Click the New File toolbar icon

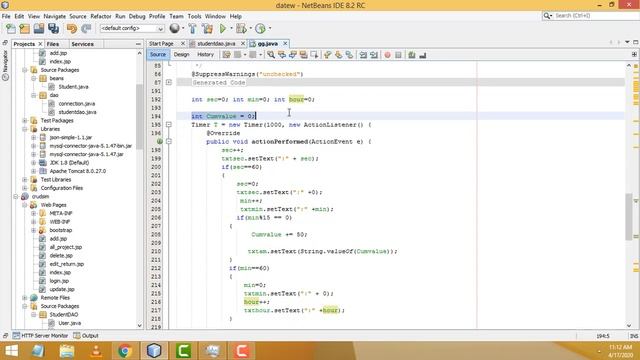(11, 28)
